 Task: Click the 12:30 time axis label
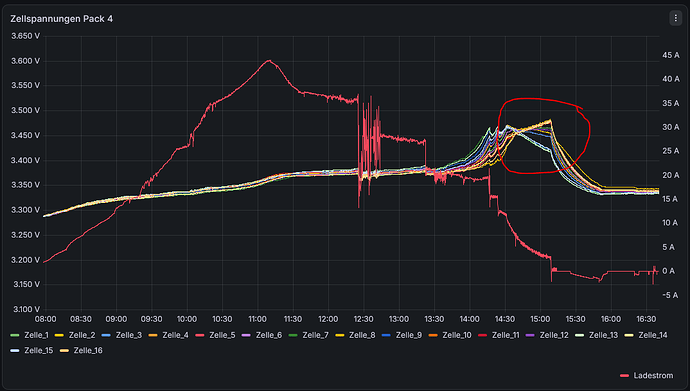(363, 319)
